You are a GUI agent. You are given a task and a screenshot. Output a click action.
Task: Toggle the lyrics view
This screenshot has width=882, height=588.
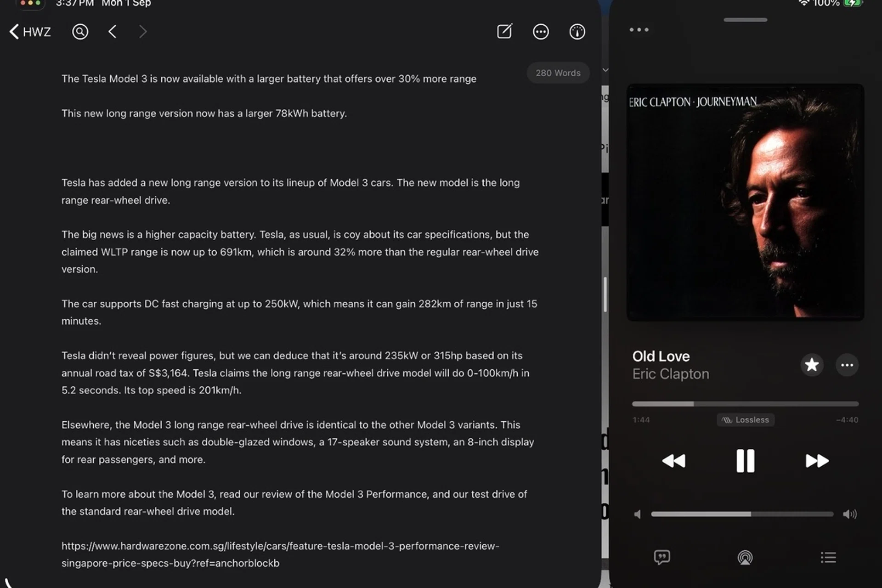(662, 557)
